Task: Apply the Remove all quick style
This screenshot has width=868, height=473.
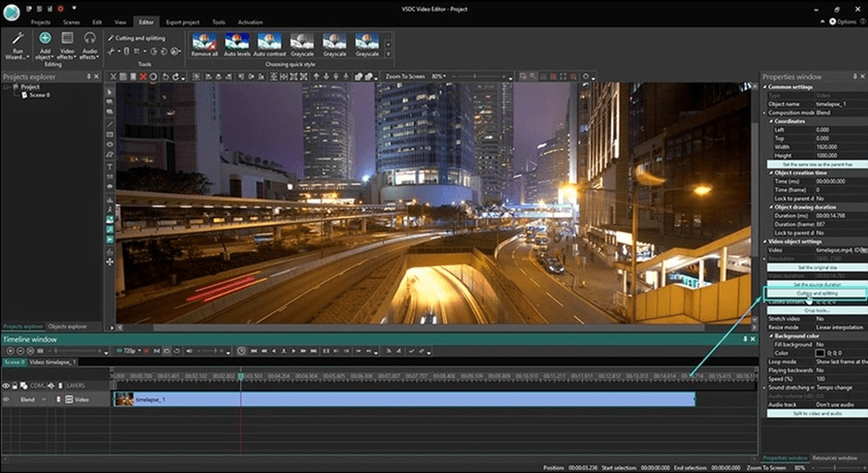Action: (x=204, y=45)
